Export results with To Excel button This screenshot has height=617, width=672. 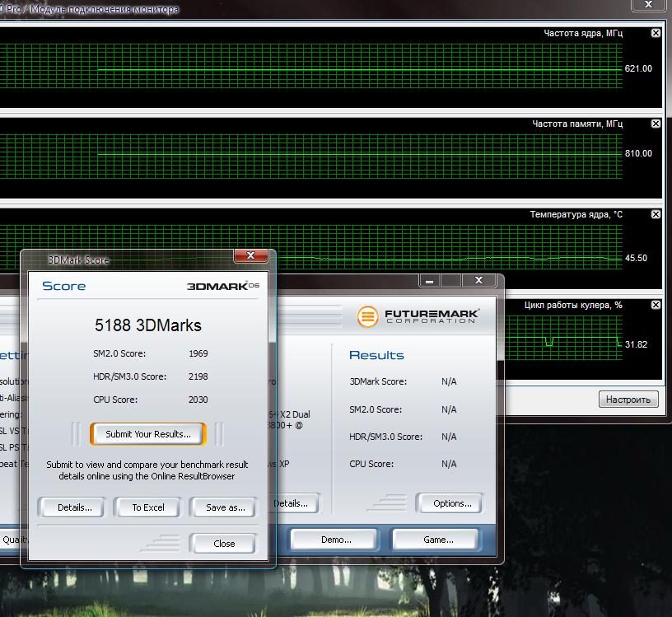(148, 507)
